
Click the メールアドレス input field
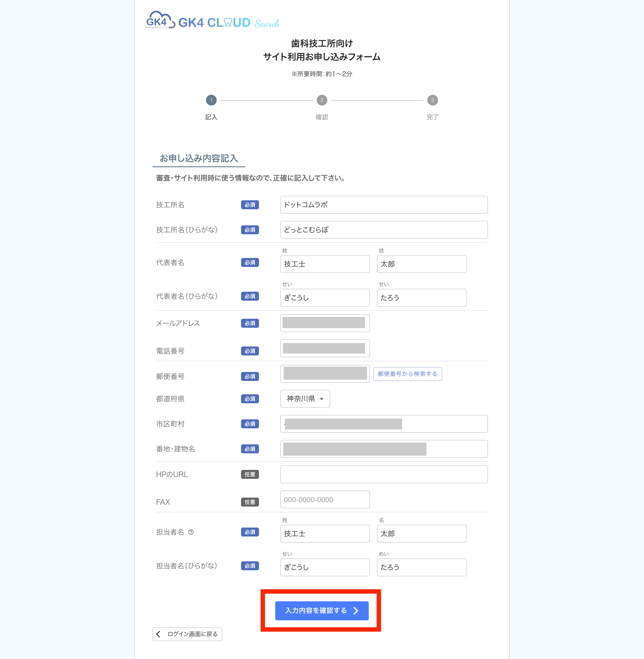325,323
